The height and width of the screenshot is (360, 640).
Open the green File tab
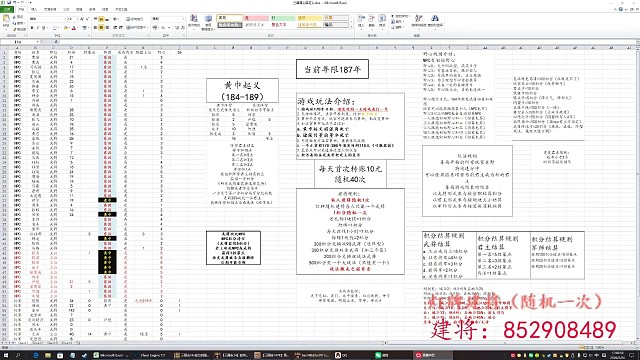coord(7,9)
